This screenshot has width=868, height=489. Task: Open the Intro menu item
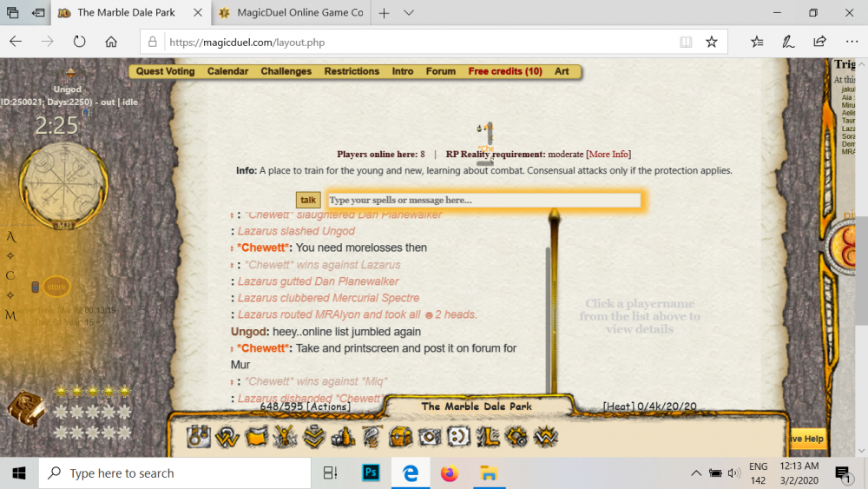[x=403, y=71]
